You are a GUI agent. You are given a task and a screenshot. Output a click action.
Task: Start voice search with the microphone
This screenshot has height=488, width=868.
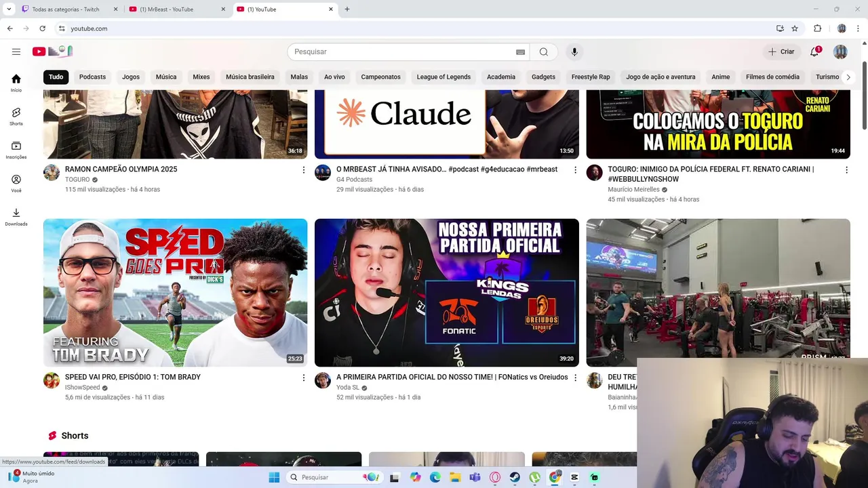click(x=574, y=52)
